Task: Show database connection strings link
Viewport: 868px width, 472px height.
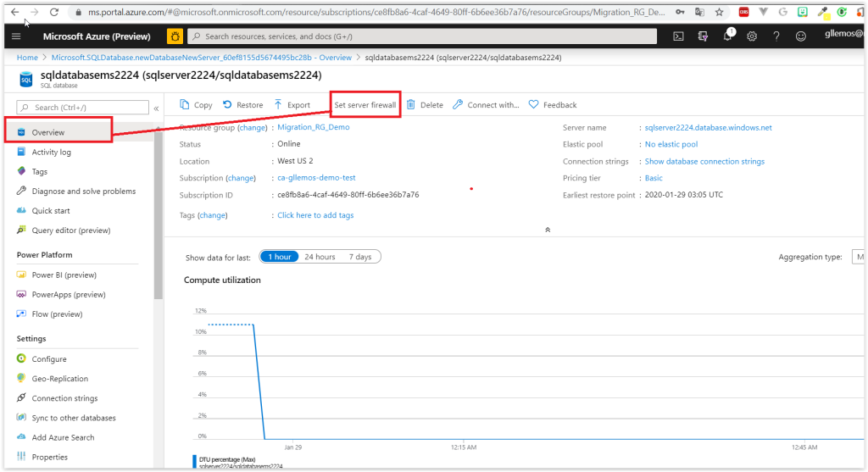Action: [704, 162]
